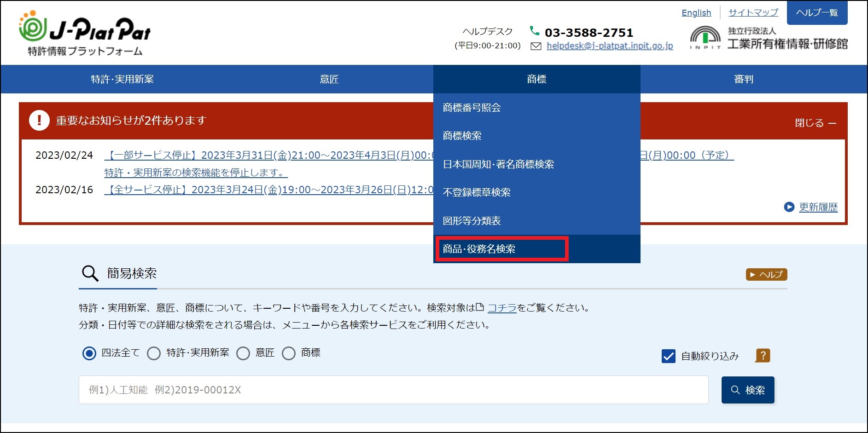Open the English language link
Image resolution: width=868 pixels, height=433 pixels.
(x=696, y=13)
